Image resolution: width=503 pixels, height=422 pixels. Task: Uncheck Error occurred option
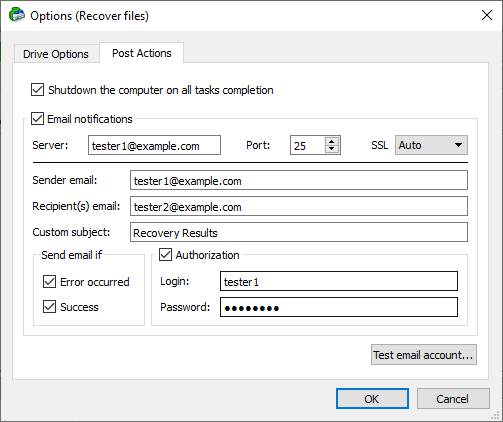tap(49, 282)
